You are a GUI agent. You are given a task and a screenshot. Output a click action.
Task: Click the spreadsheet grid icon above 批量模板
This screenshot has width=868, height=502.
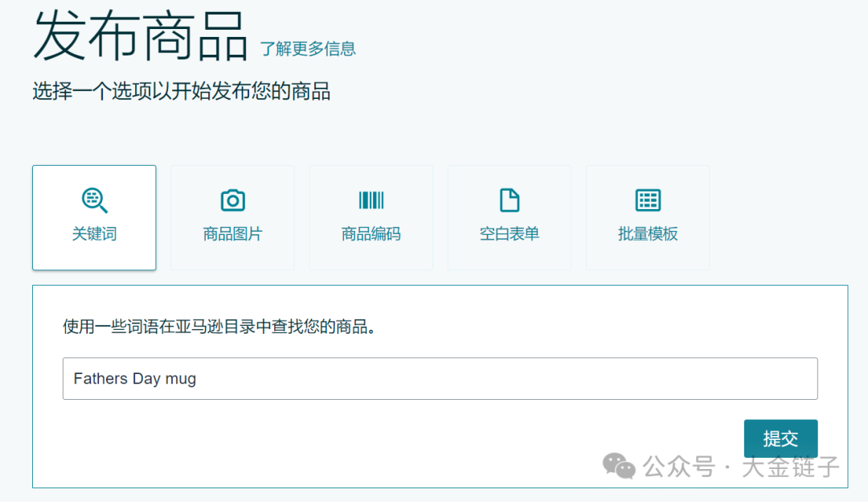click(647, 200)
